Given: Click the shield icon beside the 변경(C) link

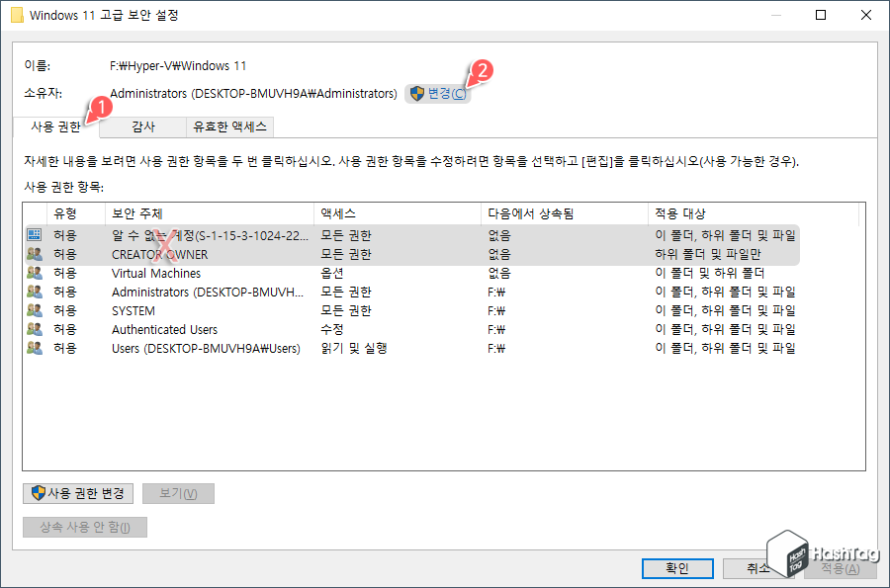Looking at the screenshot, I should pyautogui.click(x=416, y=92).
